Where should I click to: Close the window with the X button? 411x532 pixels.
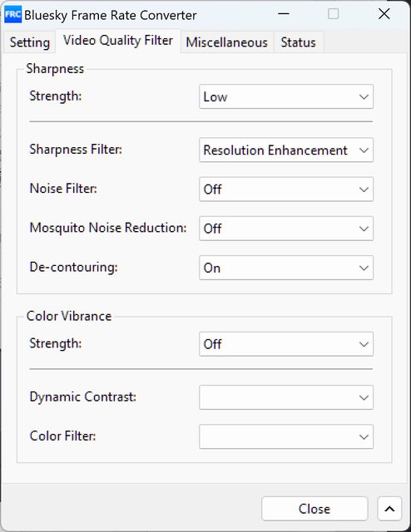pyautogui.click(x=384, y=14)
